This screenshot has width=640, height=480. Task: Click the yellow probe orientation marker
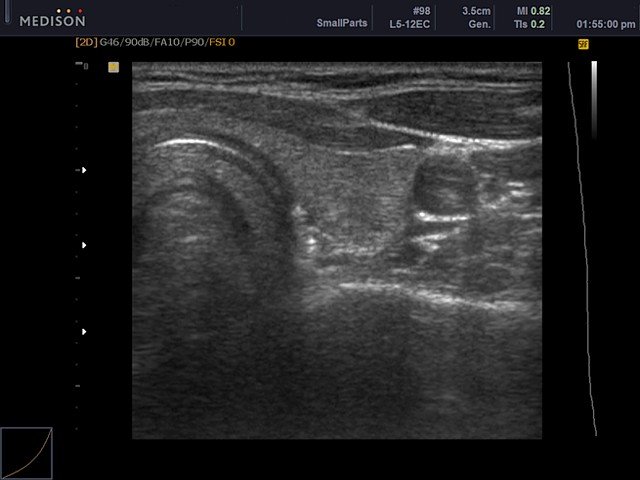point(113,67)
